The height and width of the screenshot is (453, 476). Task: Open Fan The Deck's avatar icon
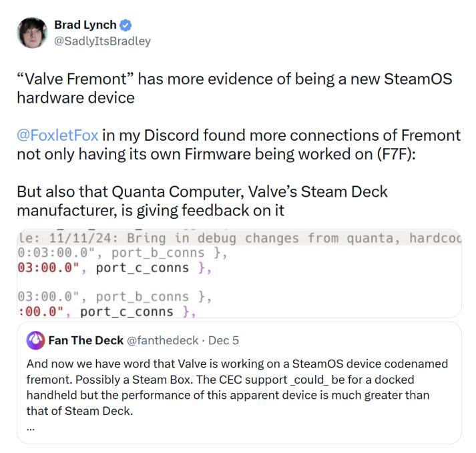tap(35, 340)
